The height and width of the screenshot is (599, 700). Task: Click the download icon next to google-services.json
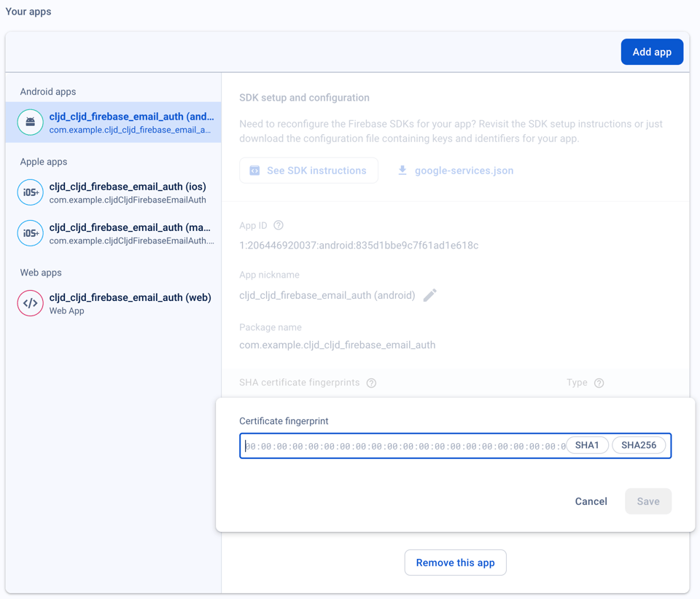click(x=402, y=170)
